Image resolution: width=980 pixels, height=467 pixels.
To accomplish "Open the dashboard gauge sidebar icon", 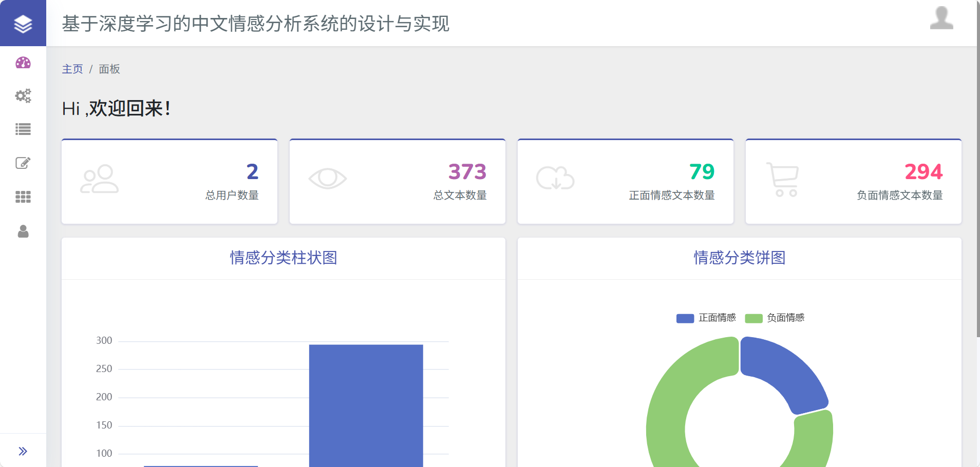I will tap(23, 63).
